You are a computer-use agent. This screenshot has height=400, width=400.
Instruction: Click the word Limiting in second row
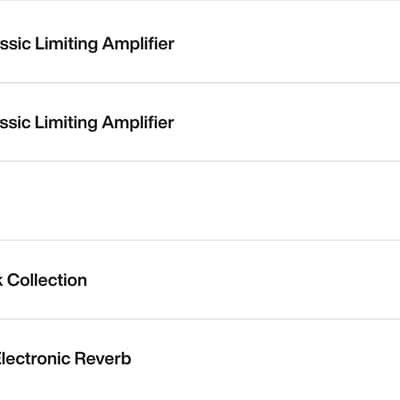point(66,123)
